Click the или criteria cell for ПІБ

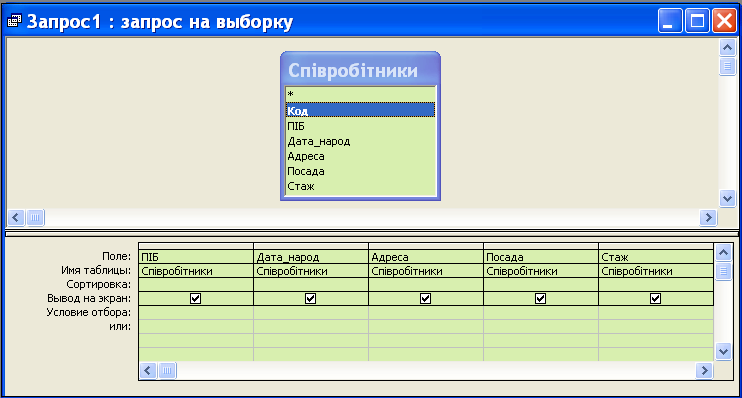pyautogui.click(x=196, y=327)
